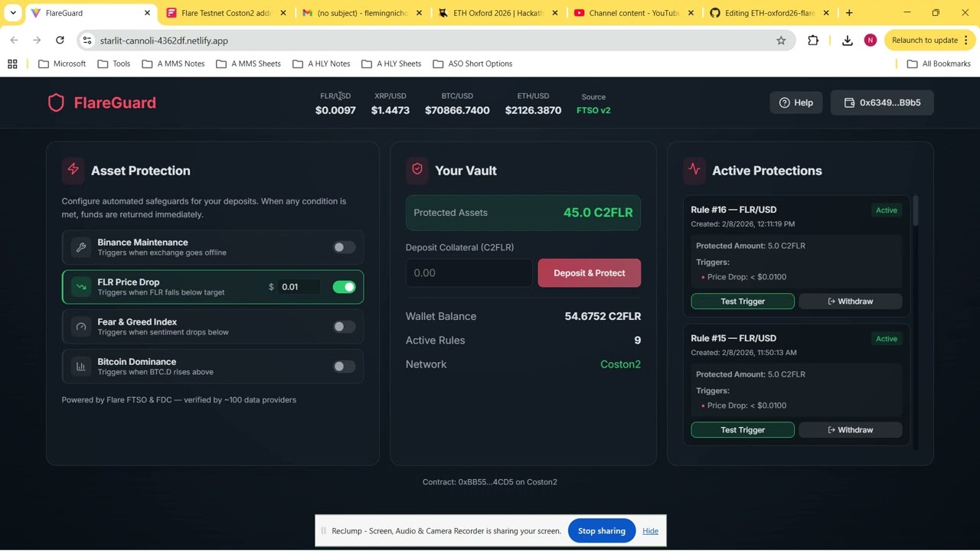Open the Chrome downloads icon

[847, 41]
